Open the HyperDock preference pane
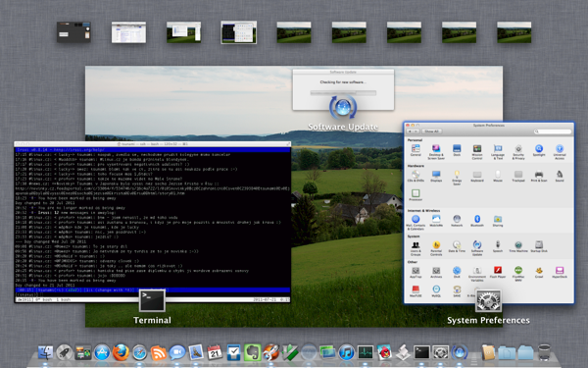Viewport: 588px width, 368px height. [x=560, y=272]
